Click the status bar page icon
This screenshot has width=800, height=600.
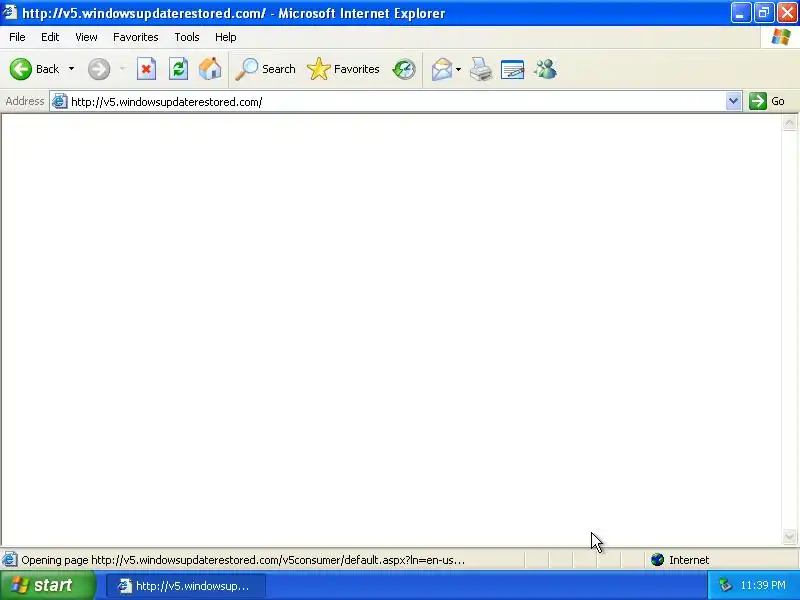9,560
